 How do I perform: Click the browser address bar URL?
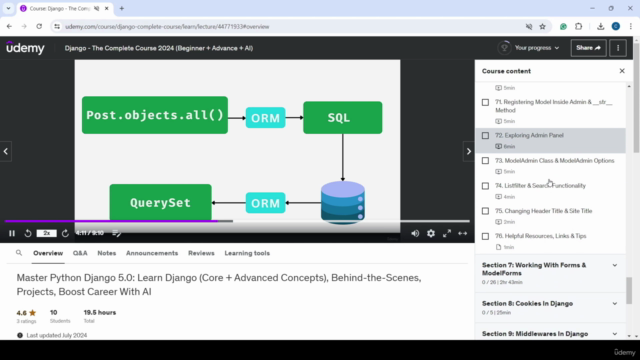tap(167, 27)
